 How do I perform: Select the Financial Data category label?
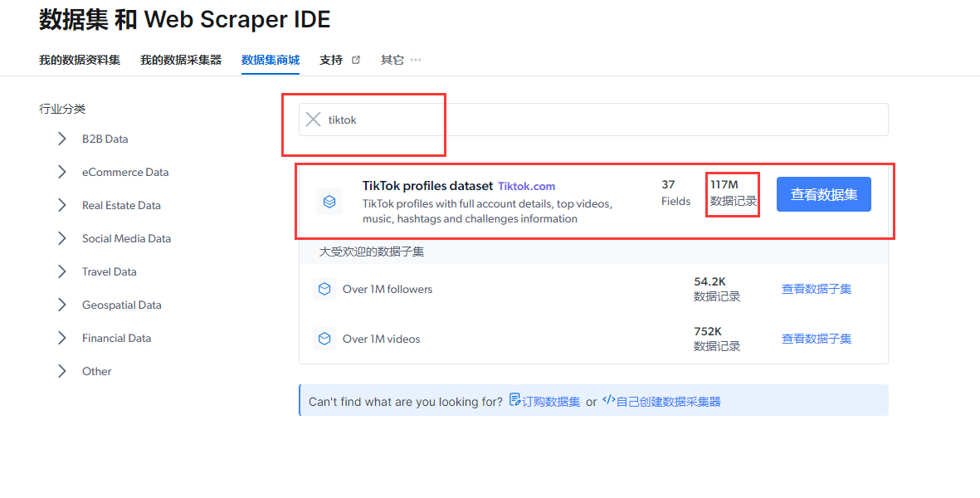pyautogui.click(x=116, y=338)
